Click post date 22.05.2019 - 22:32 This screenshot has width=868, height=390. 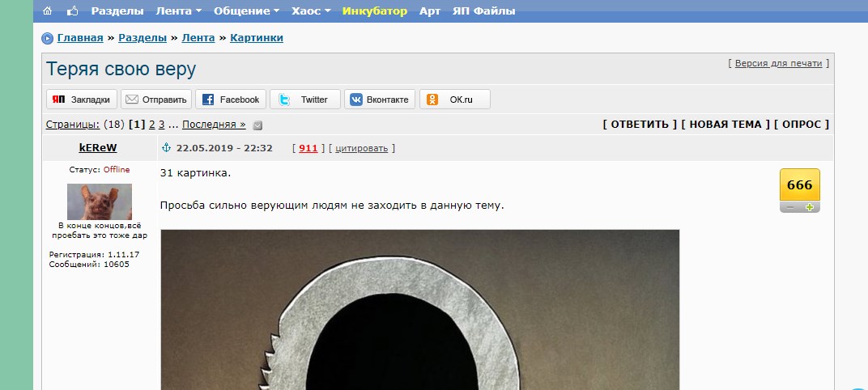click(224, 148)
